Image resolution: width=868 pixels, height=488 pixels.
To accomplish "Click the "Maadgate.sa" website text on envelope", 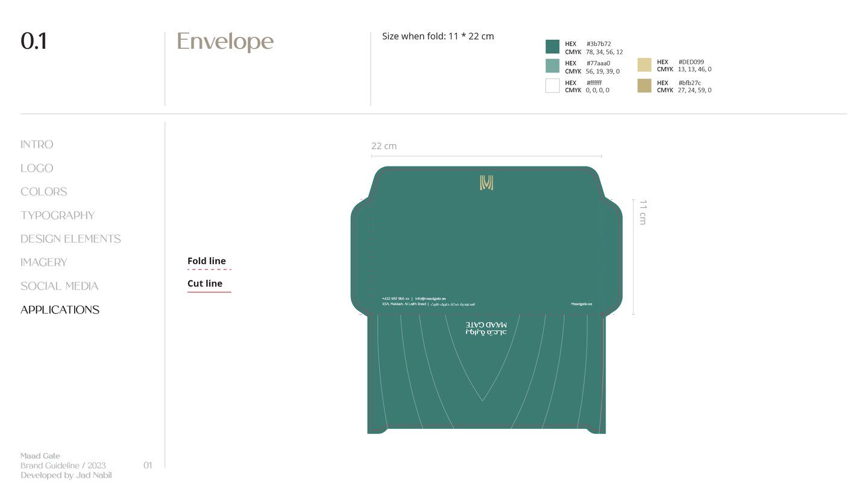I will 582,304.
